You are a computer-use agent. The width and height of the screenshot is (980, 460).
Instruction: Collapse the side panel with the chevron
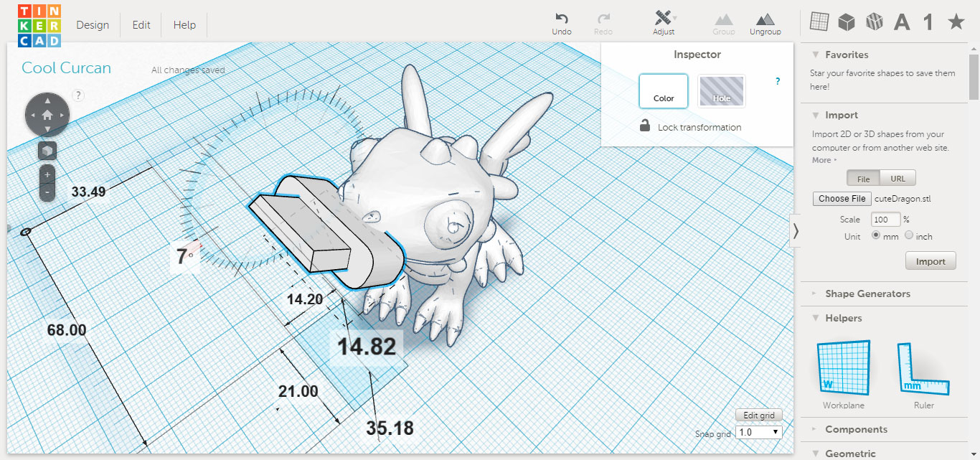tap(795, 230)
